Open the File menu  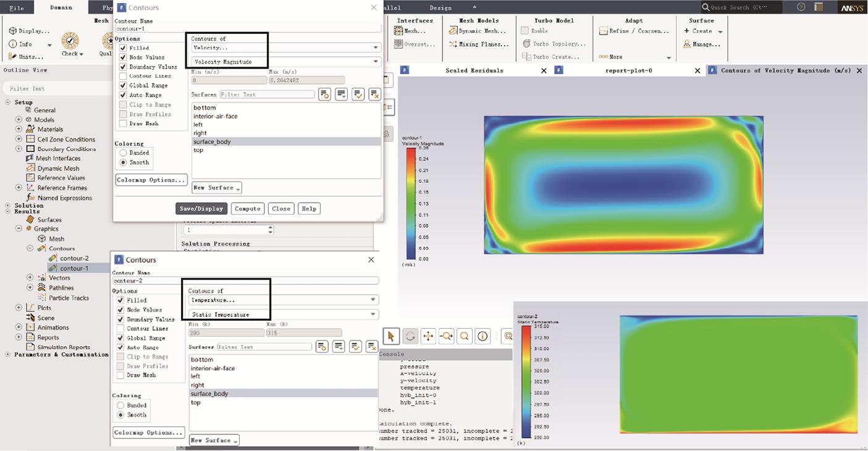pos(17,8)
